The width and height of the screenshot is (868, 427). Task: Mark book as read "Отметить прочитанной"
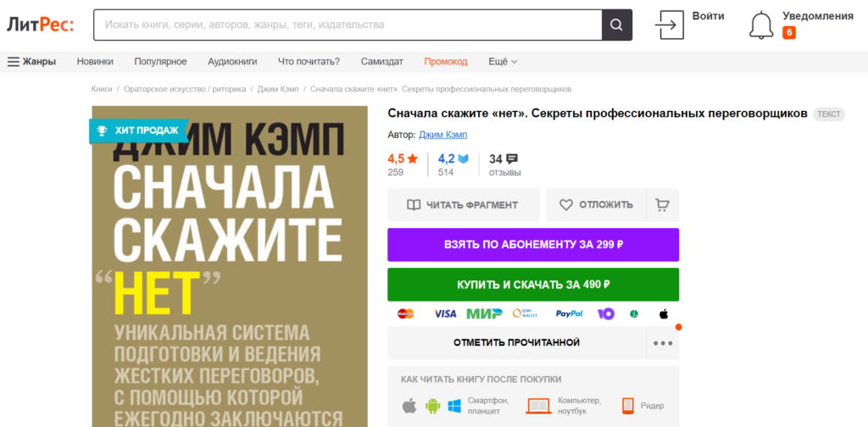coord(516,343)
